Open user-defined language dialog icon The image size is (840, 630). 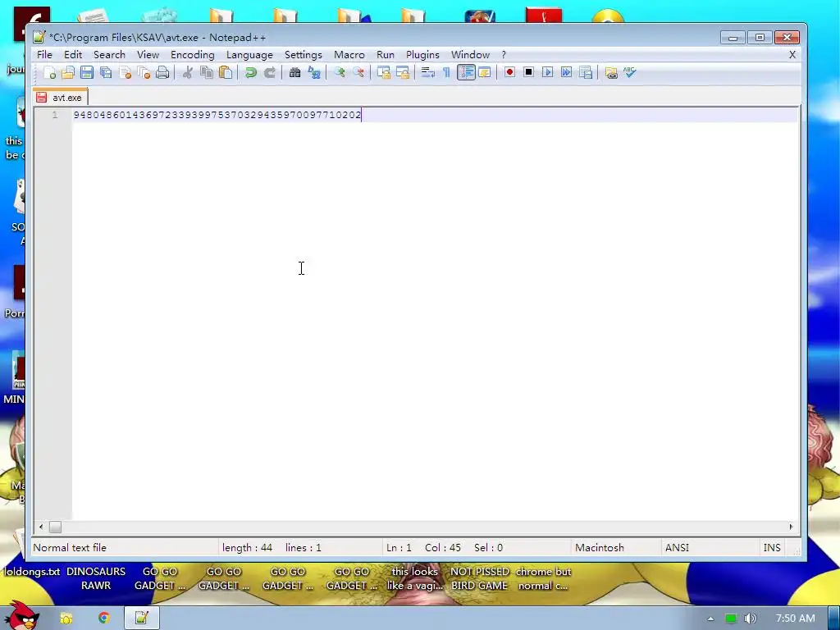pos(484,72)
